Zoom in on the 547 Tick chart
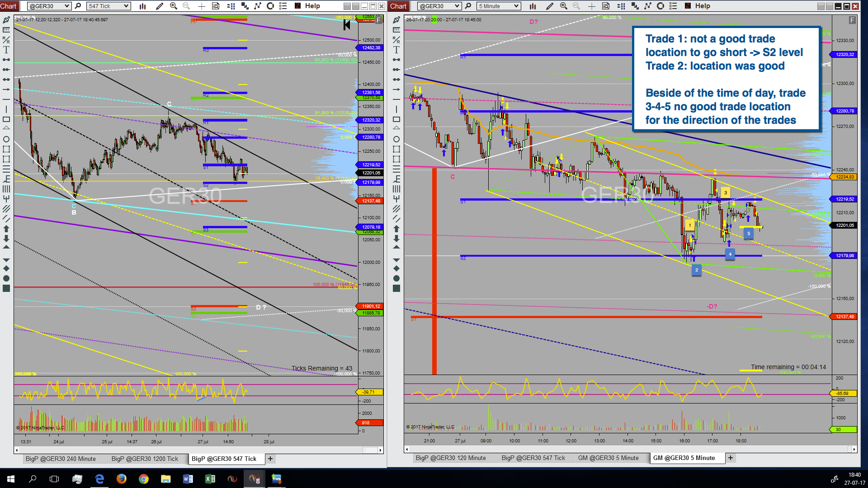 [x=174, y=6]
